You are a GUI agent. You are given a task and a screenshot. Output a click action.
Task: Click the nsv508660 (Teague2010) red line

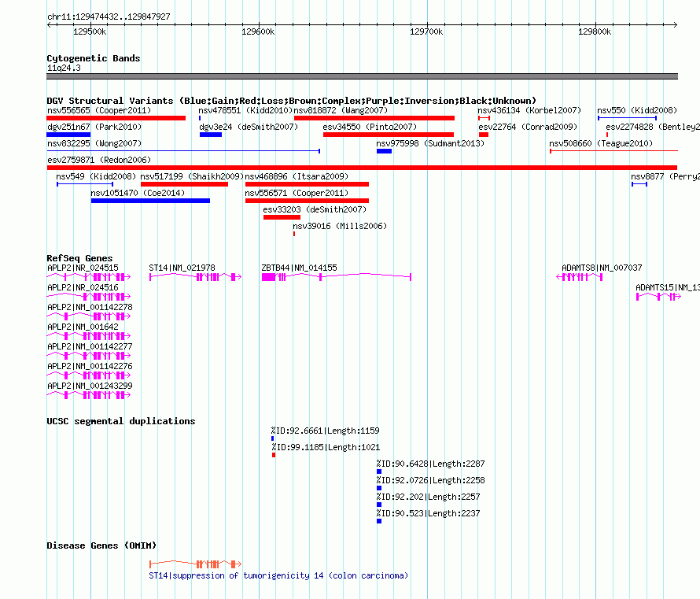613,151
